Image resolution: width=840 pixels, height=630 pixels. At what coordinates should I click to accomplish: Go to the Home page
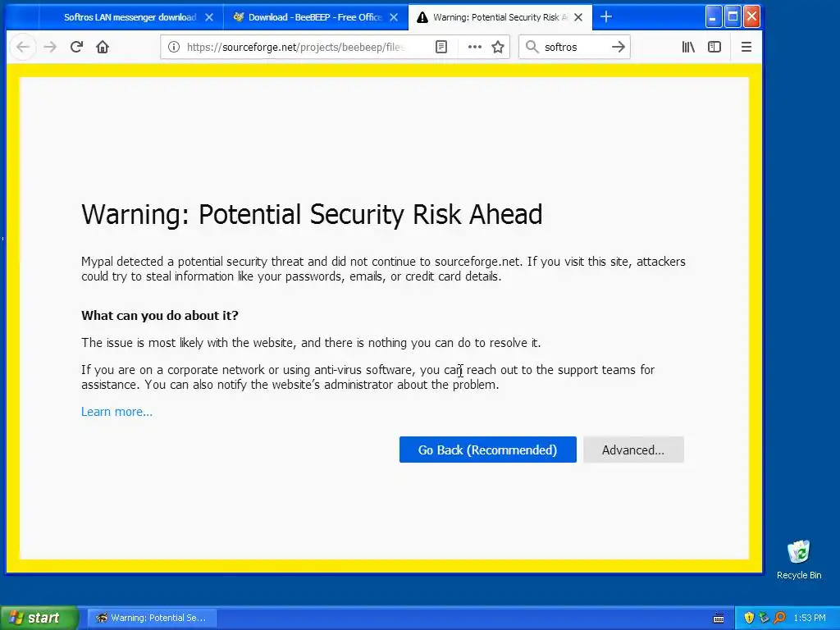pyautogui.click(x=103, y=47)
